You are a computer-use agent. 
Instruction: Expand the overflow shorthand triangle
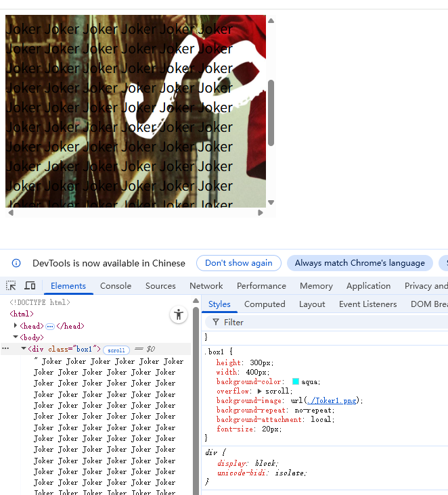coord(260,391)
